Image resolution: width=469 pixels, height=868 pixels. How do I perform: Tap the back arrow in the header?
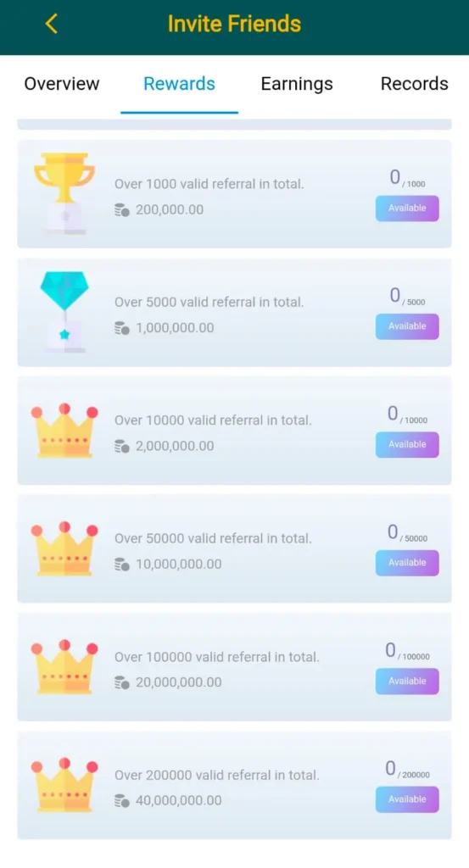point(51,24)
